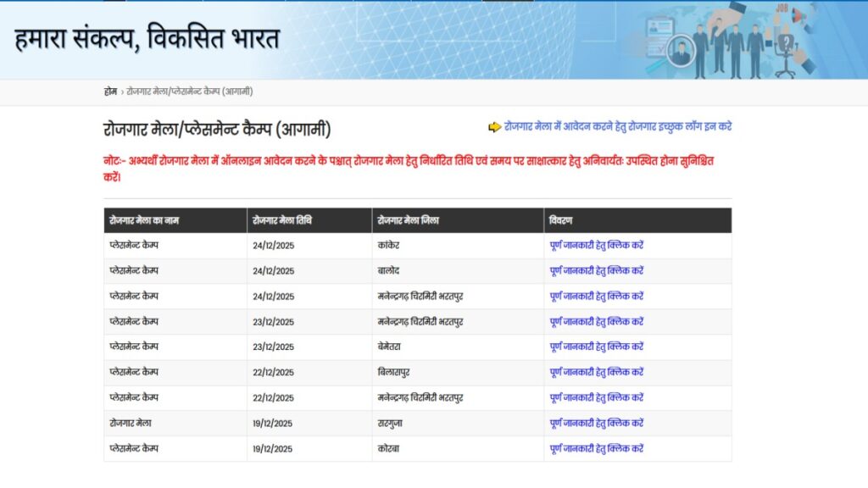This screenshot has width=868, height=488.
Task: Go to होम in the breadcrumb
Action: click(110, 91)
